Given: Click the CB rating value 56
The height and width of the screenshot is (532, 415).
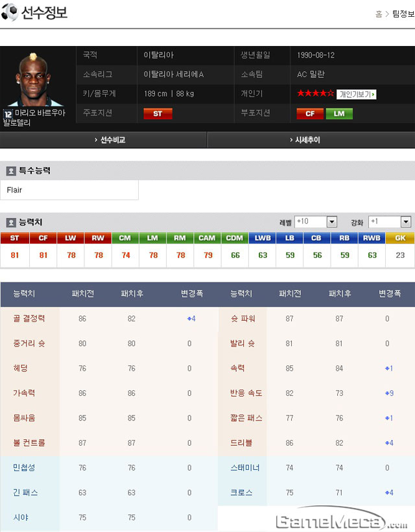Looking at the screenshot, I should pos(317,255).
